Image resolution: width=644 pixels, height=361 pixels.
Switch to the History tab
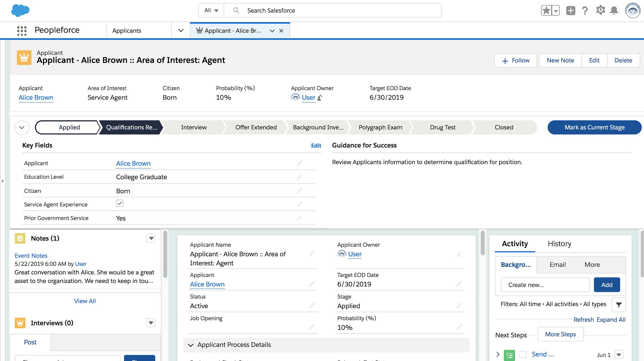point(559,244)
